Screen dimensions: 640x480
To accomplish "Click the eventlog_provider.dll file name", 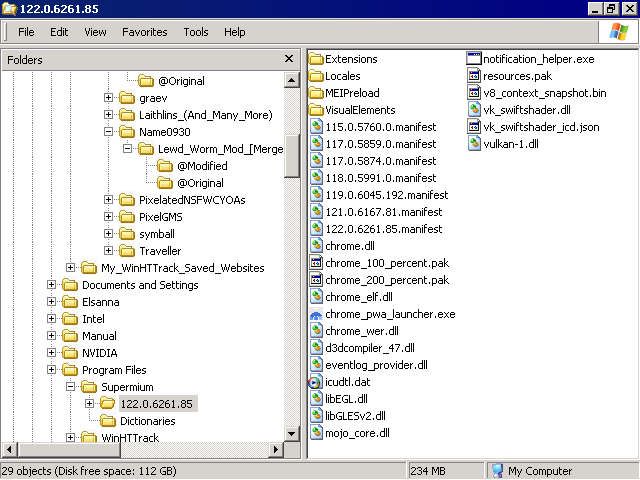I will pyautogui.click(x=376, y=365).
